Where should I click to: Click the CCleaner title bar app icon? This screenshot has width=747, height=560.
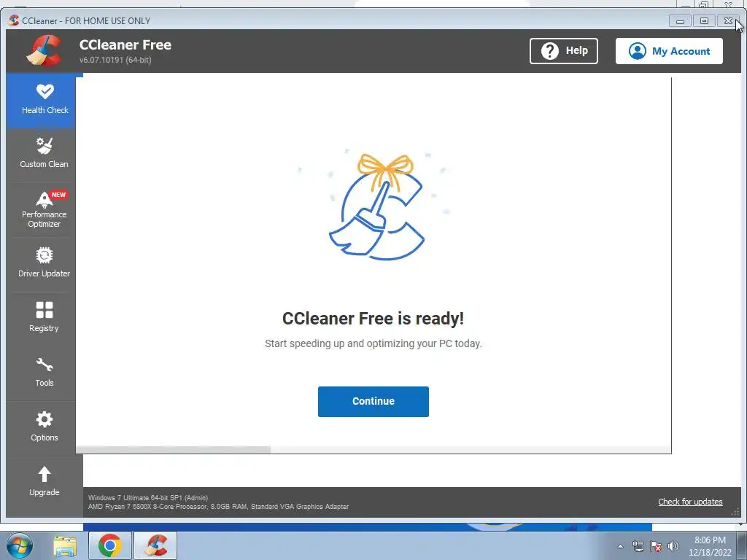point(14,20)
